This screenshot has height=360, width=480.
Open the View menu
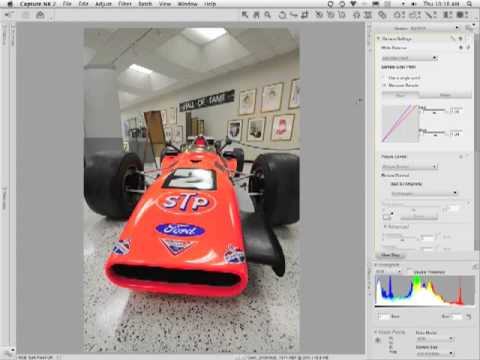coord(165,4)
